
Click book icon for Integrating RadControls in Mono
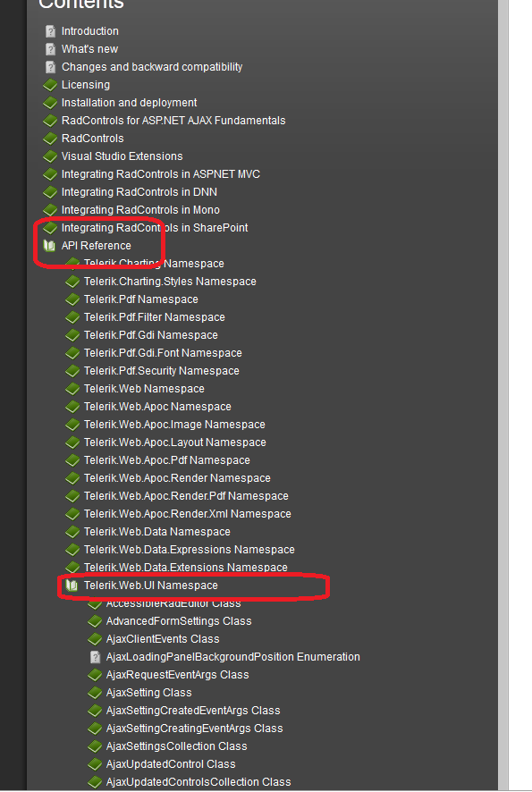pyautogui.click(x=50, y=209)
